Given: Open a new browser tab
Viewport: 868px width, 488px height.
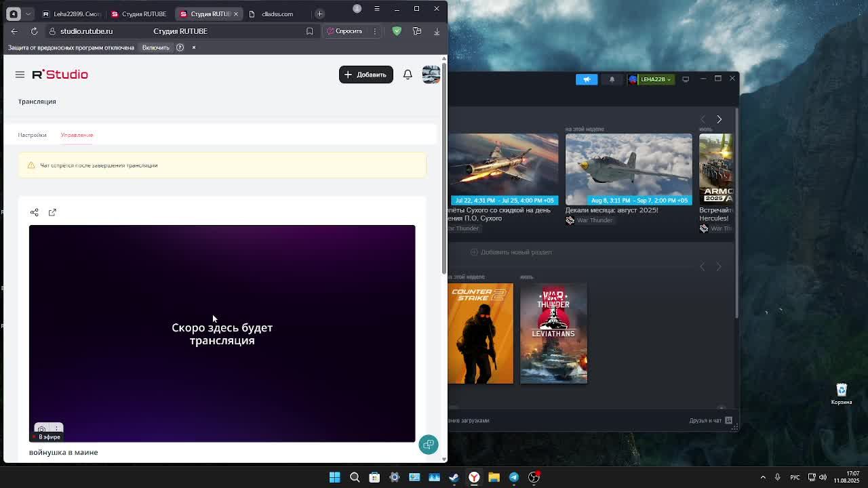Looking at the screenshot, I should (319, 14).
